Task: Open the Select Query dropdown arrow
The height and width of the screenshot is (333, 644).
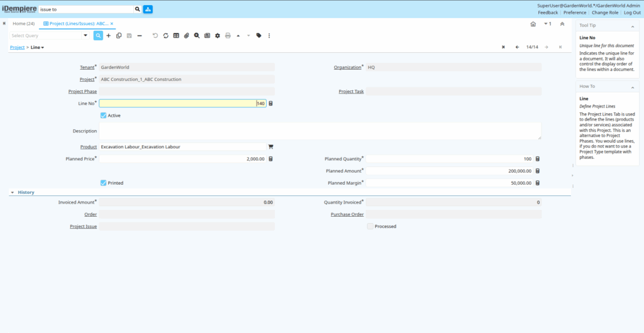Action: point(86,36)
